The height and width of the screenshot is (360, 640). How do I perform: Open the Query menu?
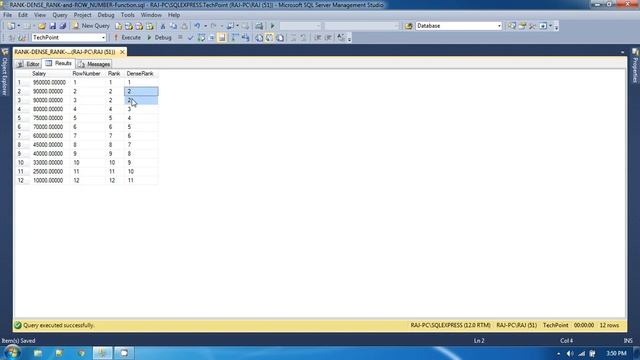tap(60, 15)
